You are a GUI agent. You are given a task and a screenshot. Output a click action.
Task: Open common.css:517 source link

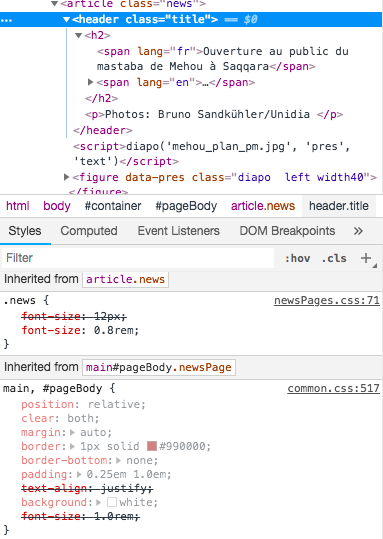pos(333,388)
